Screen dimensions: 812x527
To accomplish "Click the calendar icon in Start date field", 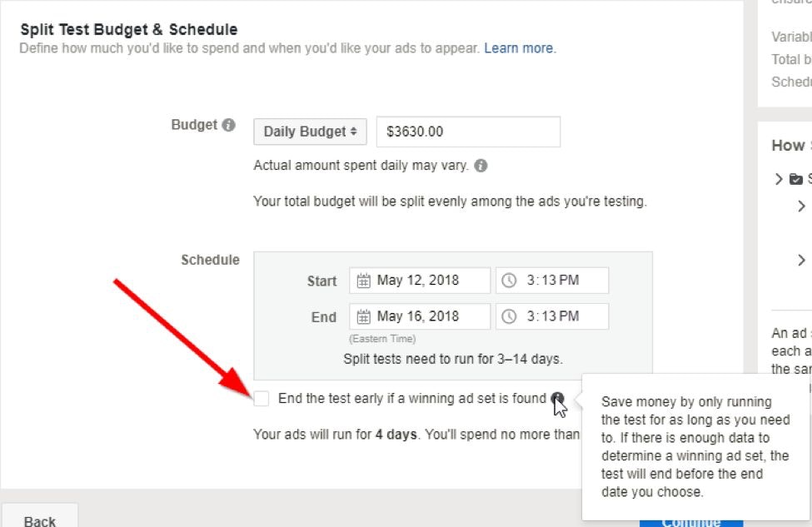I will pos(363,281).
